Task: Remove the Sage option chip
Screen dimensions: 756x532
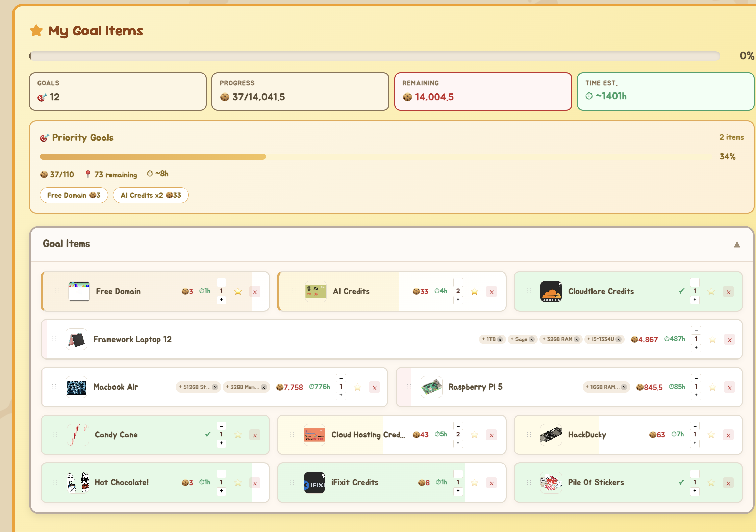Action: [532, 340]
